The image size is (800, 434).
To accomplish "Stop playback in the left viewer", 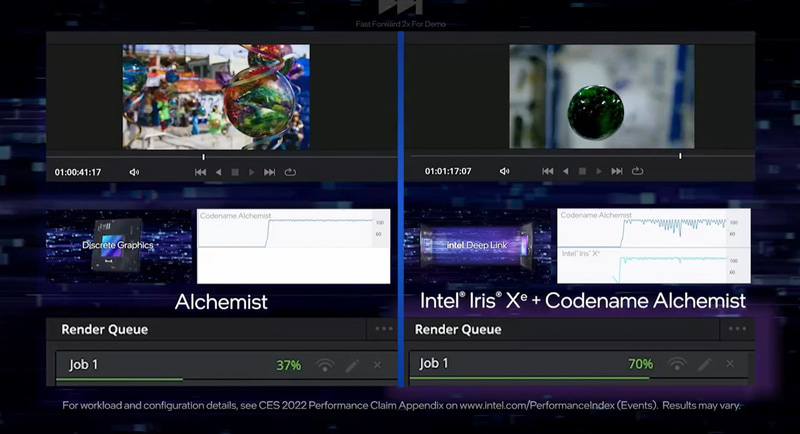I will [235, 172].
